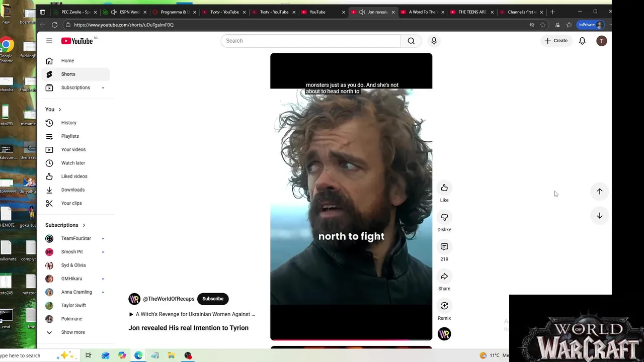644x362 pixels.
Task: Open the sound source avatar below Remix
Action: (x=444, y=333)
